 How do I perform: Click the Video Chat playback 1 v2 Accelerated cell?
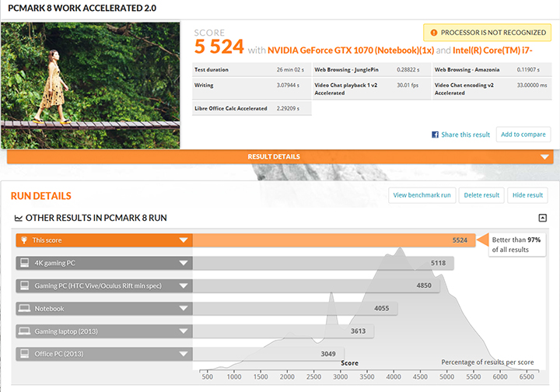372,89
